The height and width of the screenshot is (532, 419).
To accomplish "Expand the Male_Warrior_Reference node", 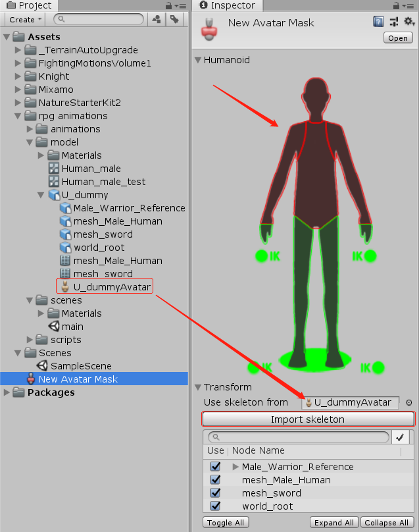I will click(x=235, y=467).
